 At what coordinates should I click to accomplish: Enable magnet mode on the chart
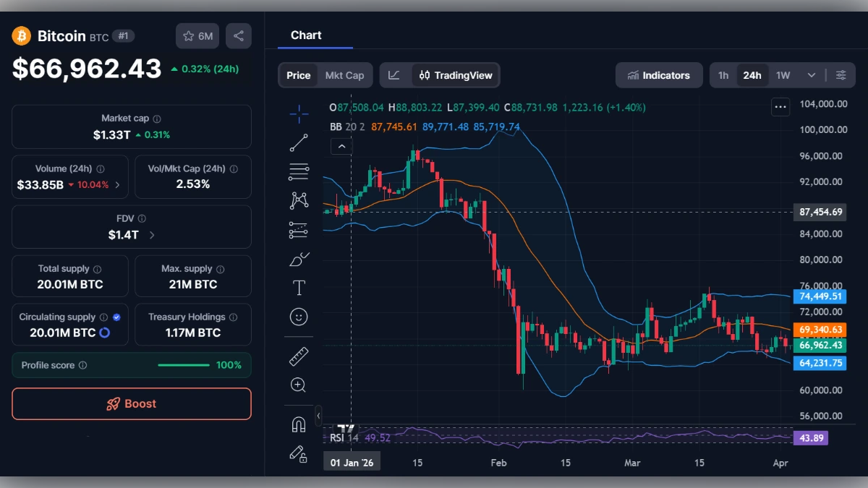pyautogui.click(x=299, y=424)
